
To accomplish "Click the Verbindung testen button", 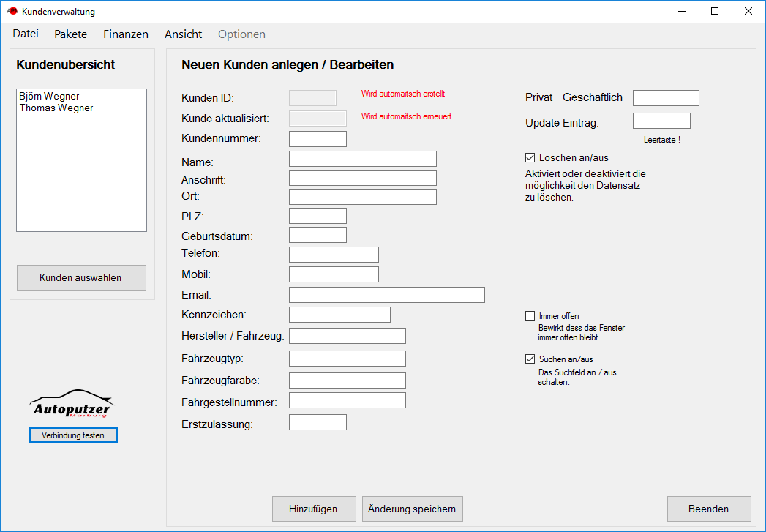I will click(x=73, y=435).
